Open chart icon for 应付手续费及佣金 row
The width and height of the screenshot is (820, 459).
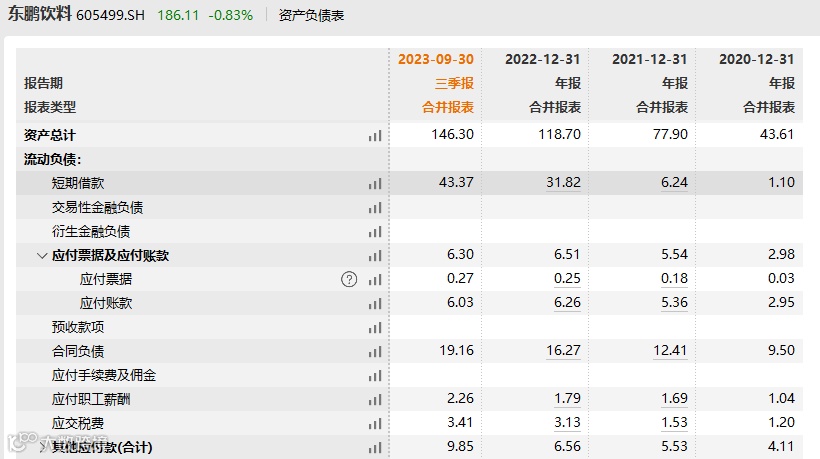(375, 376)
